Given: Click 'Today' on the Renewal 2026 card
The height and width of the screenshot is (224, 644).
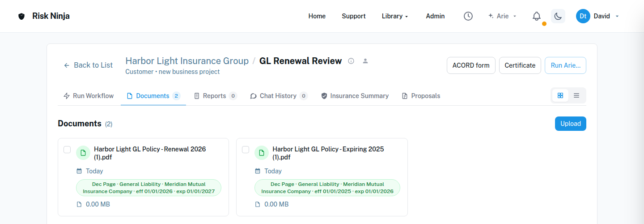Looking at the screenshot, I should [94, 171].
